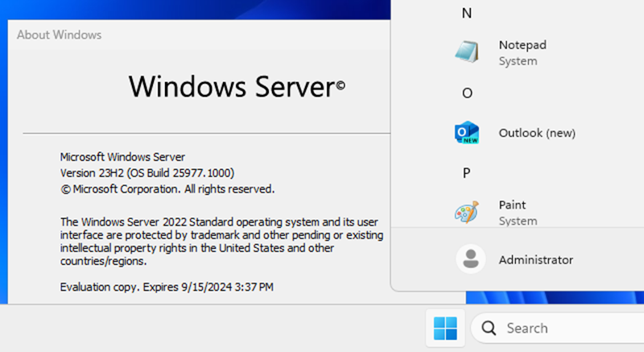
Task: Select the letter O group header
Action: pos(467,93)
